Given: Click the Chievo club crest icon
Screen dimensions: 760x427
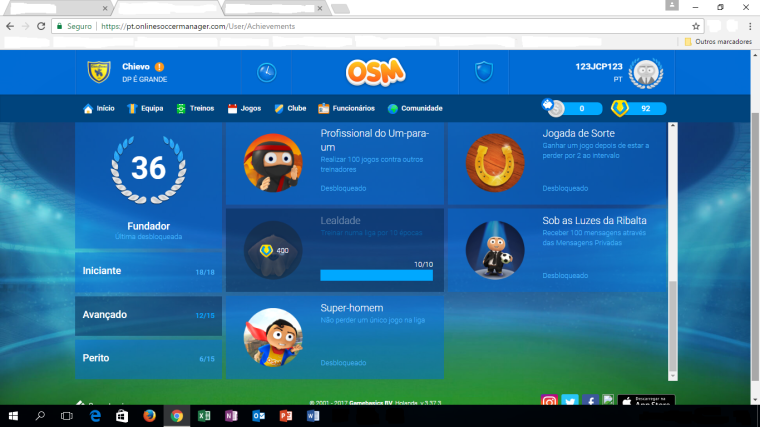Looking at the screenshot, I should click(99, 72).
